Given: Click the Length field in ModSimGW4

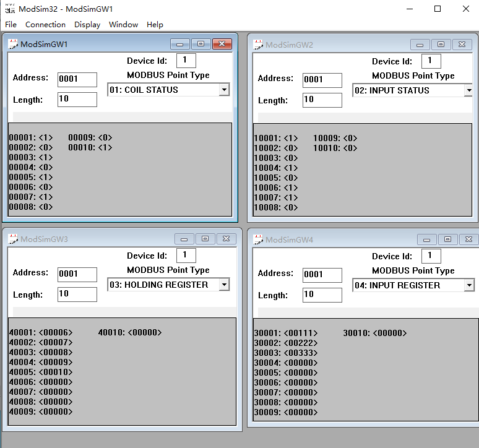Looking at the screenshot, I should point(322,295).
